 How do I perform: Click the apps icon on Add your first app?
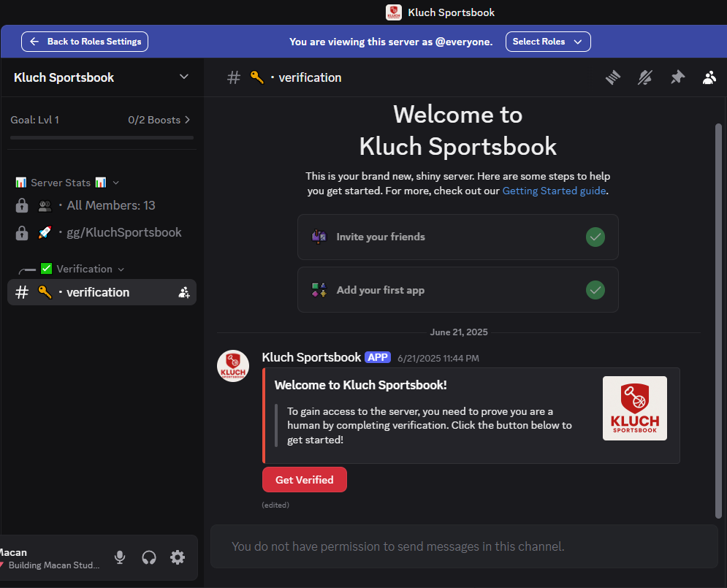319,290
